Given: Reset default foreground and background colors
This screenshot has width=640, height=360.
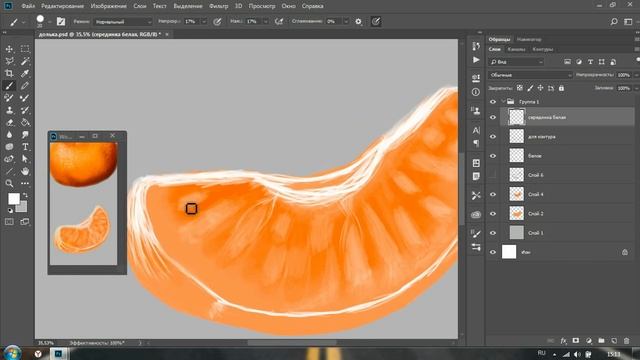Looking at the screenshot, I should coord(10,211).
